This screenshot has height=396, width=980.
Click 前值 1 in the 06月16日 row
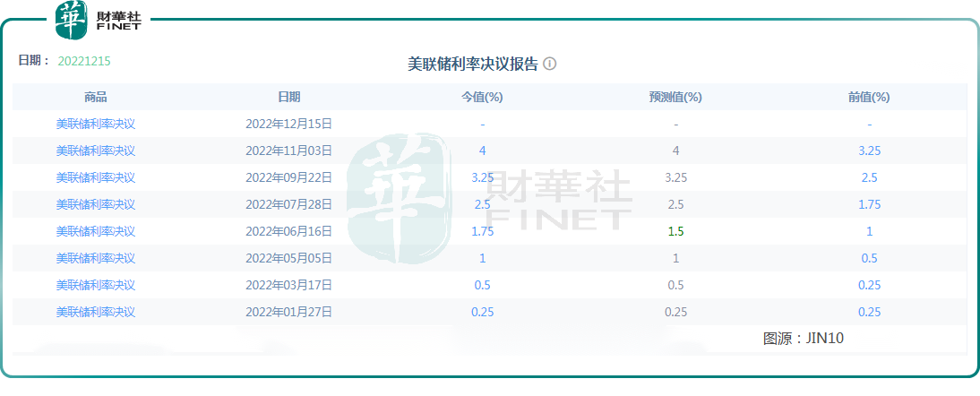click(x=870, y=231)
